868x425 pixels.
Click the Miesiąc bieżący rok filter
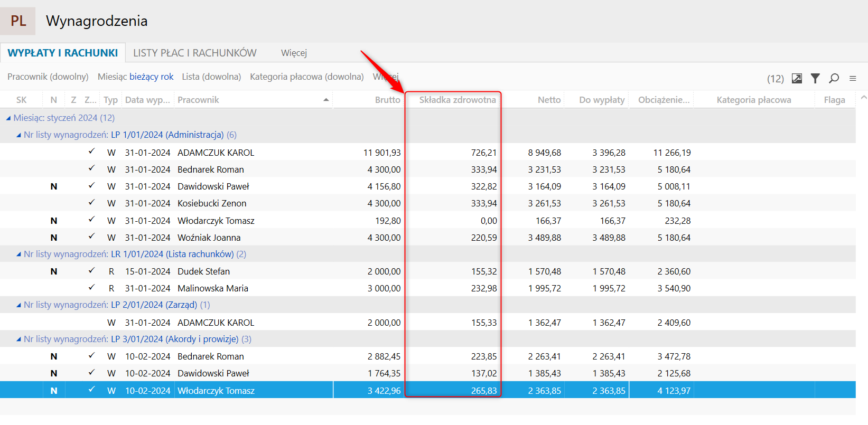coord(135,77)
